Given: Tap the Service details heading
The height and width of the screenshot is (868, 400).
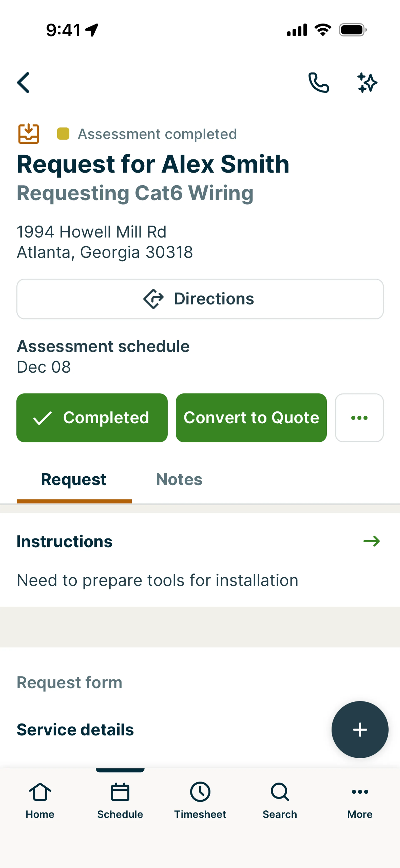Looking at the screenshot, I should click(75, 730).
